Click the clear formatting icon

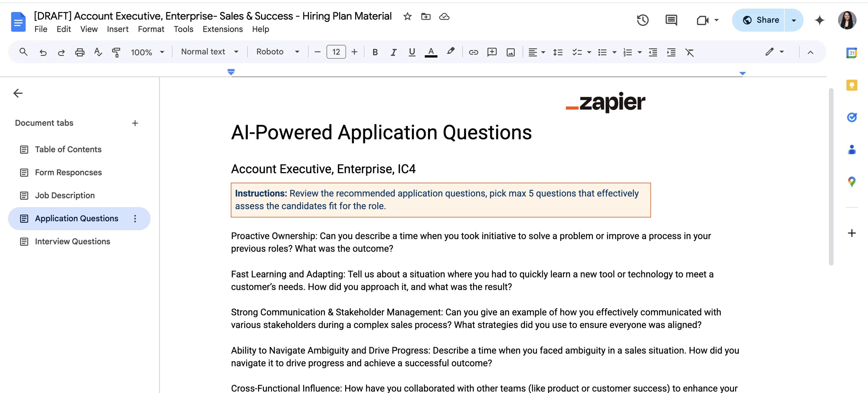pyautogui.click(x=689, y=52)
